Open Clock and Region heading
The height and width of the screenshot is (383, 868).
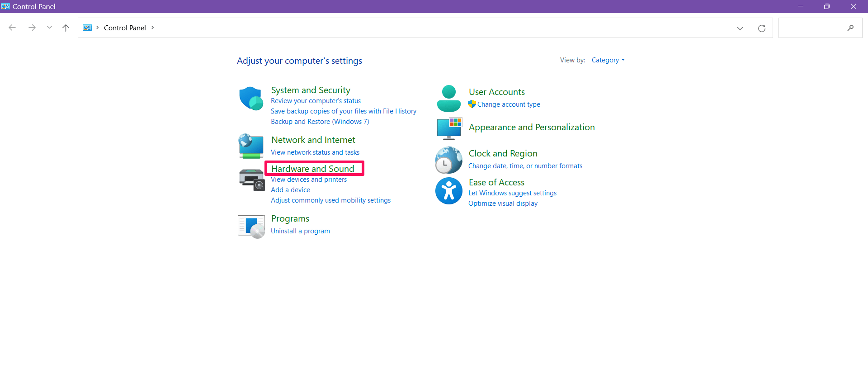[x=503, y=153]
